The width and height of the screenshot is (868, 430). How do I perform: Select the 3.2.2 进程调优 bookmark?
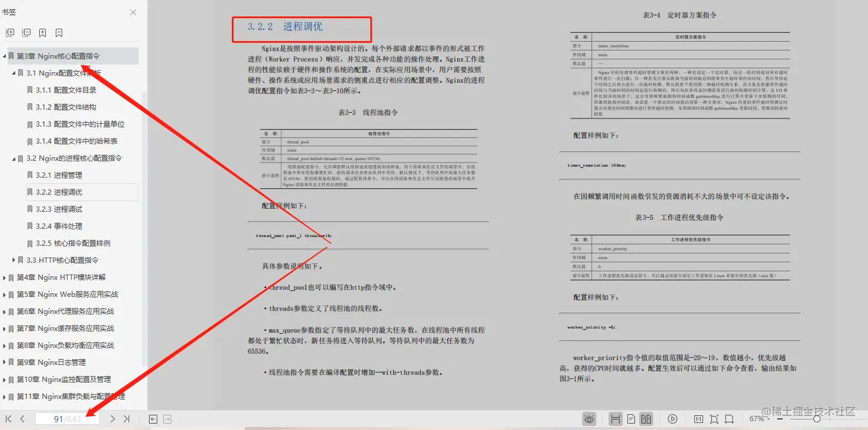[x=58, y=192]
